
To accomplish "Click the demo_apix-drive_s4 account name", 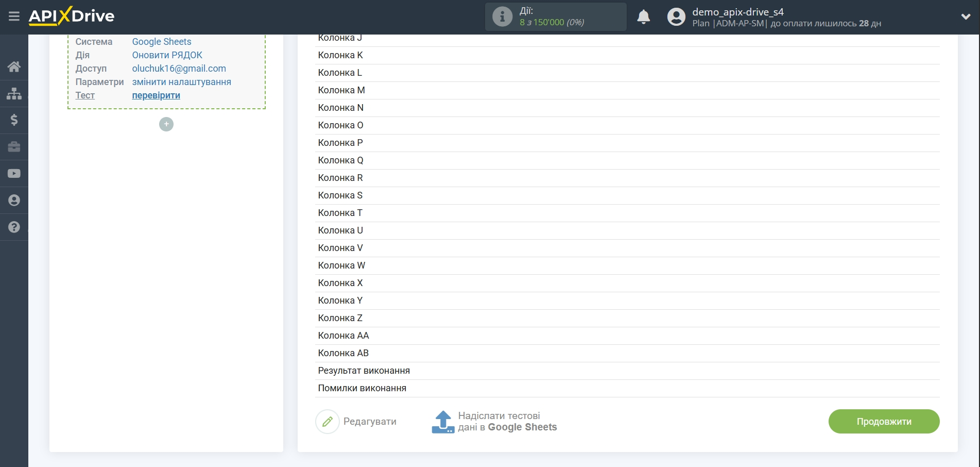I will (x=738, y=12).
